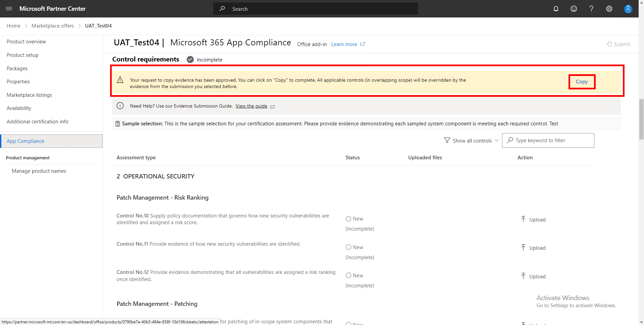Open the help question mark

click(591, 9)
